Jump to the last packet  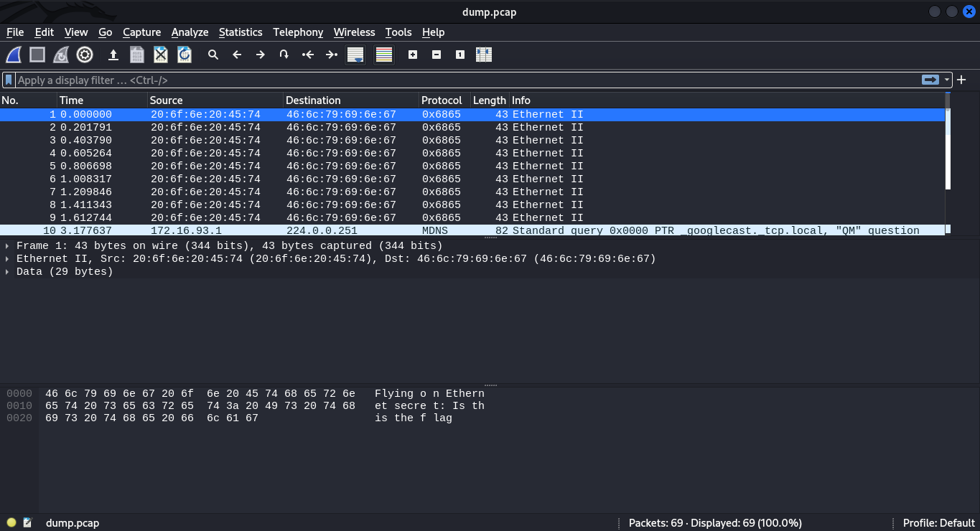click(x=332, y=55)
